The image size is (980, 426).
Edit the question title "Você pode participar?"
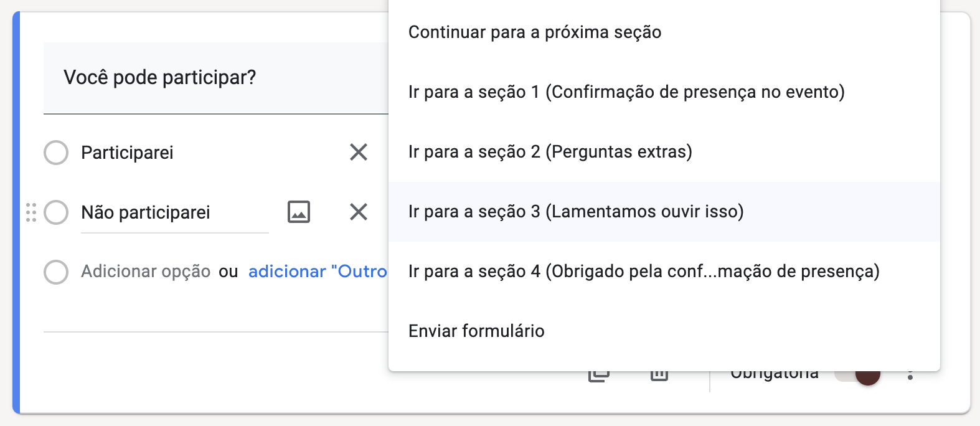click(160, 78)
